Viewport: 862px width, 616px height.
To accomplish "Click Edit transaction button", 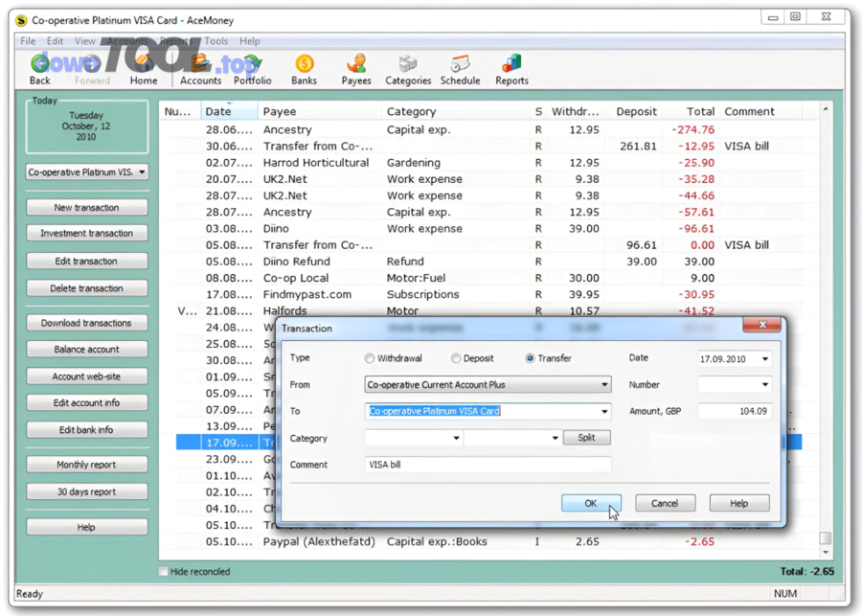I will tap(87, 262).
